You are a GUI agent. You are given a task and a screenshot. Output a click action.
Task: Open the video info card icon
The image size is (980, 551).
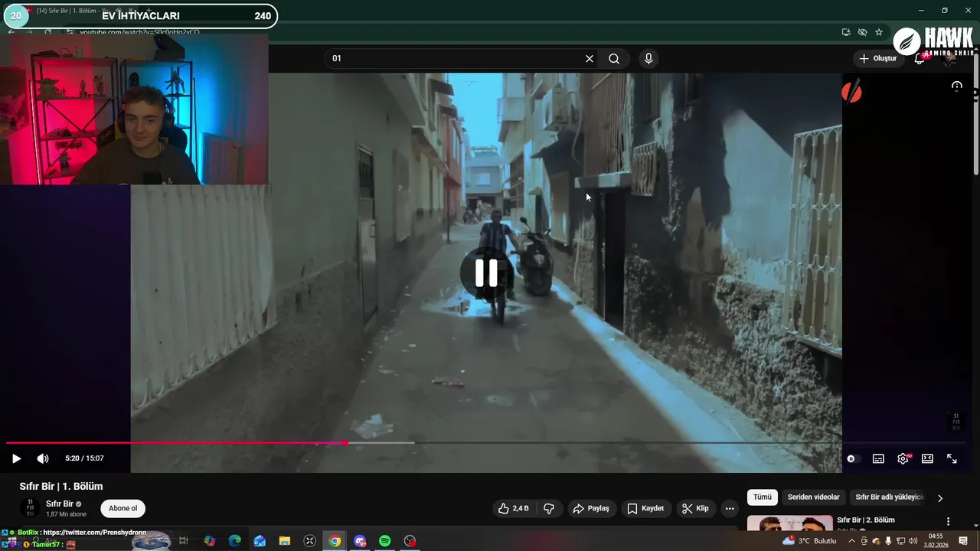pos(956,86)
